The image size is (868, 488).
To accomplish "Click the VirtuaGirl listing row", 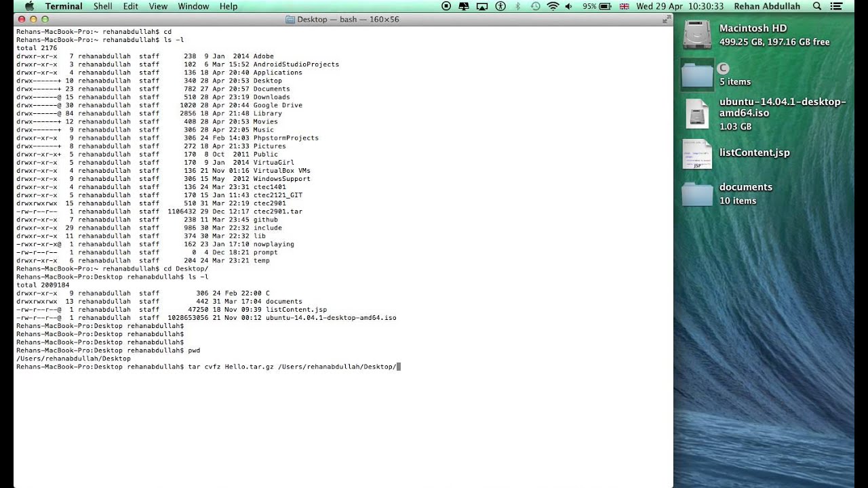I will click(155, 163).
